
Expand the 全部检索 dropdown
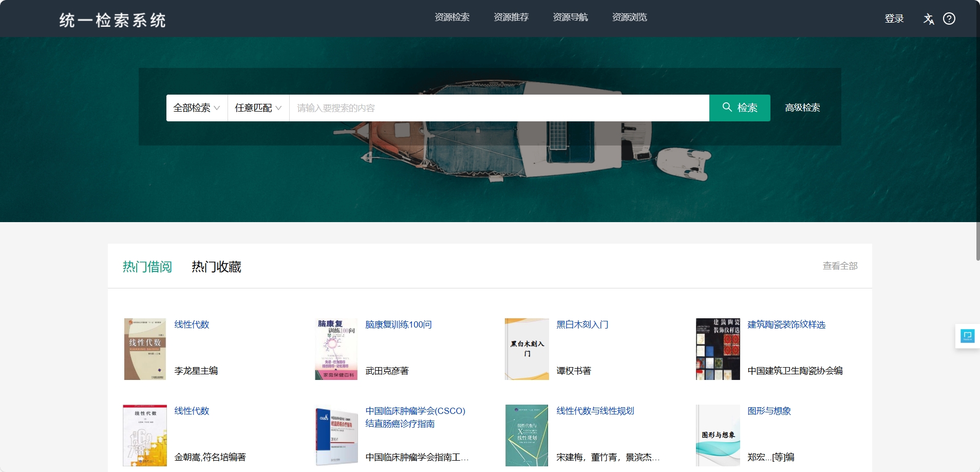(197, 108)
